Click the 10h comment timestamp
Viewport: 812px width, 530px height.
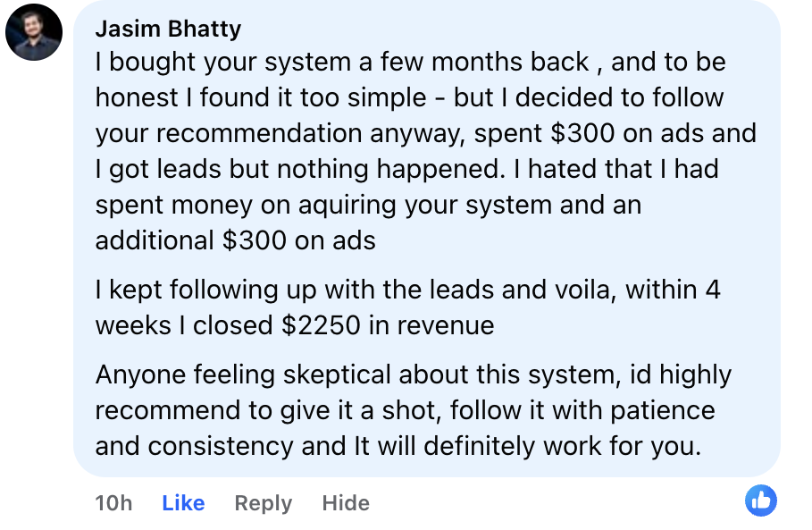(113, 503)
